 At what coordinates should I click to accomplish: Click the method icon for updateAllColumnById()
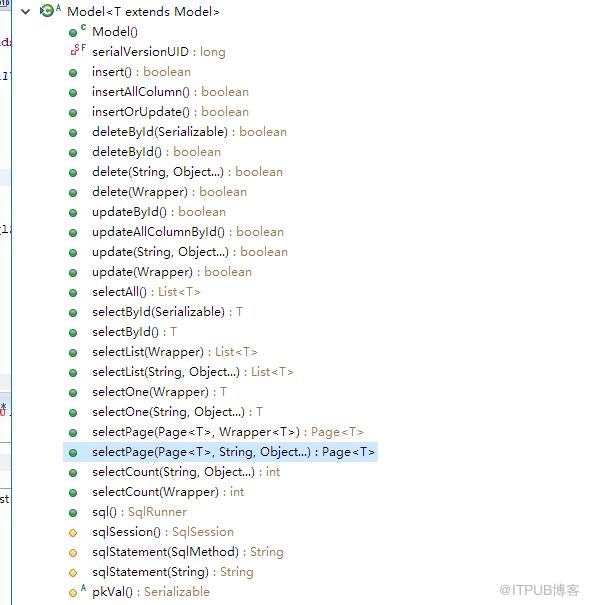click(73, 233)
